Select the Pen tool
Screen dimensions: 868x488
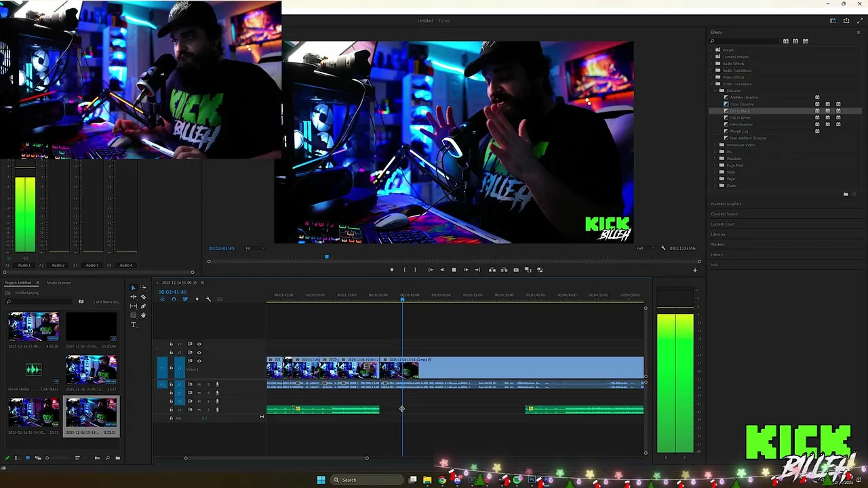[143, 306]
